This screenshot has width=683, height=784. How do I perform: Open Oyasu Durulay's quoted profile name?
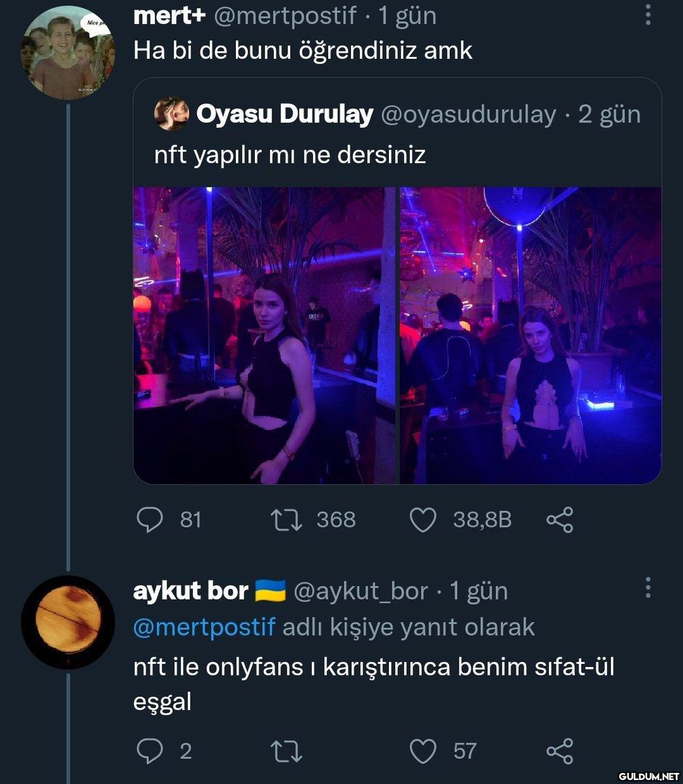pos(284,114)
